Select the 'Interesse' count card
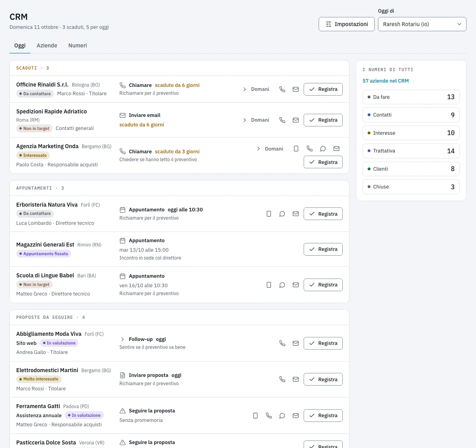Screen dimensions: 476x448 coord(411,133)
